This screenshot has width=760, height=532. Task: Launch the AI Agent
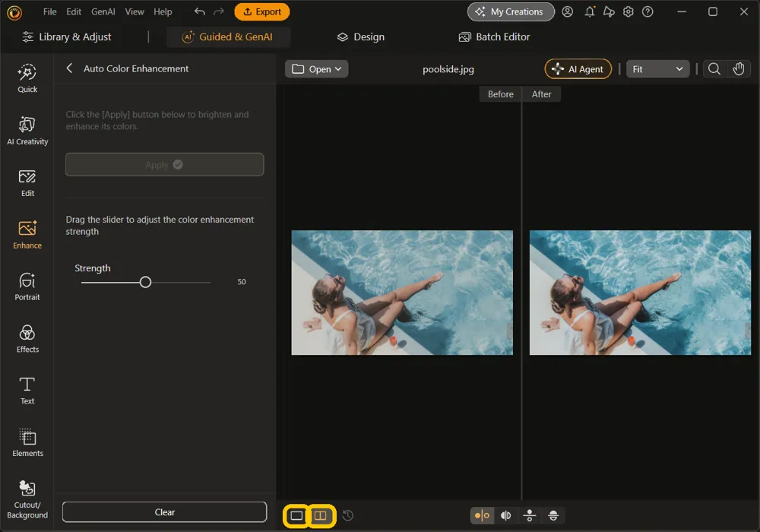(578, 69)
